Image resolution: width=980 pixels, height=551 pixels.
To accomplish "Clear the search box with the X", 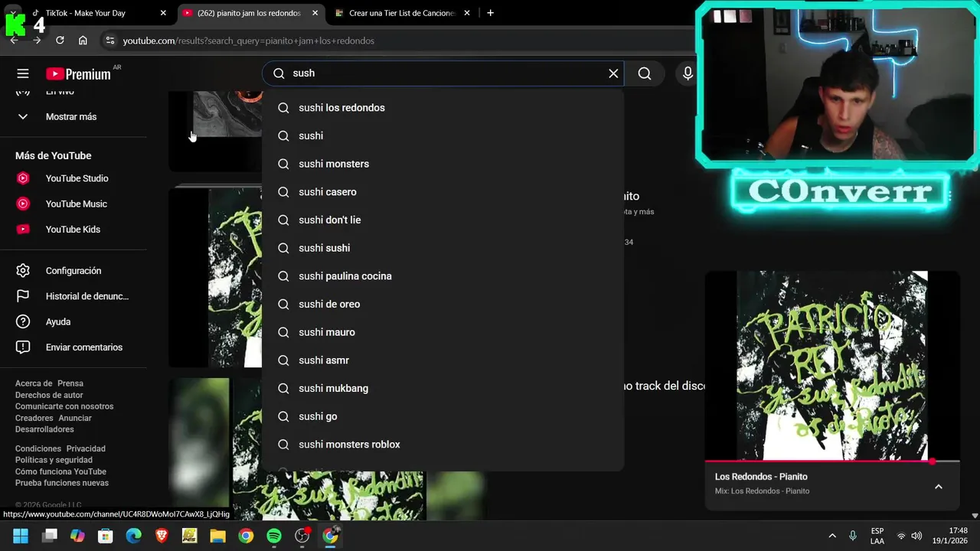I will pyautogui.click(x=613, y=73).
